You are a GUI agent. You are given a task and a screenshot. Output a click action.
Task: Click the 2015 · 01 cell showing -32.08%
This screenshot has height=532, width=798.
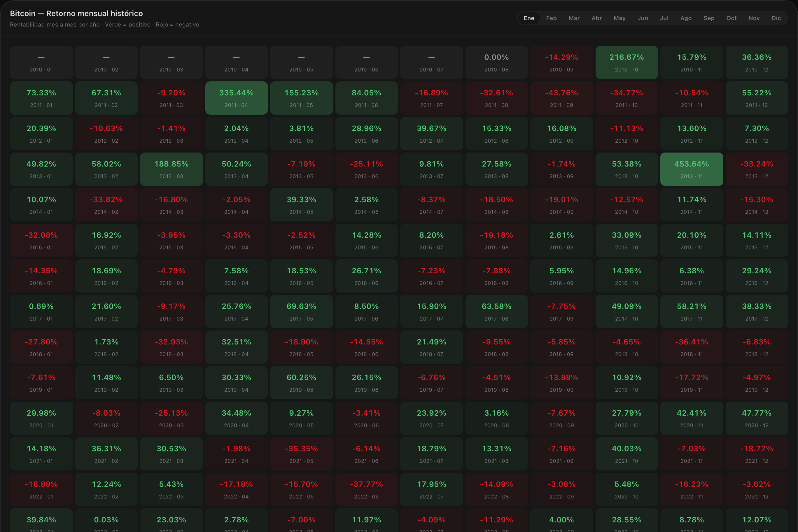41,241
